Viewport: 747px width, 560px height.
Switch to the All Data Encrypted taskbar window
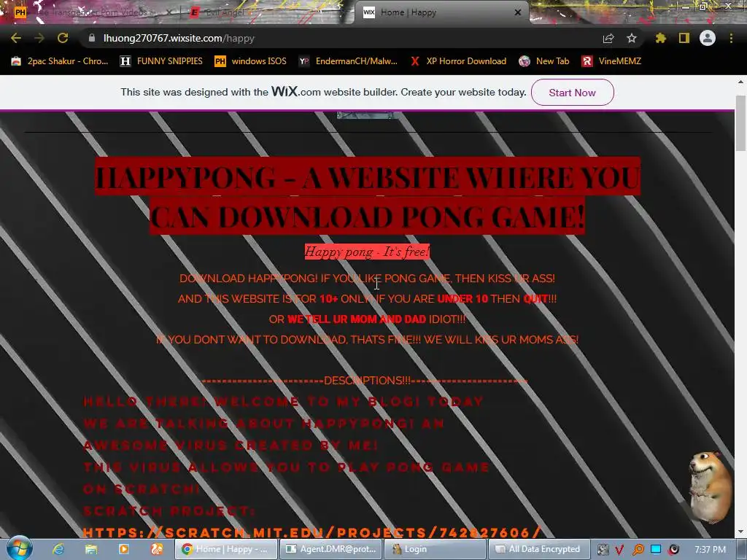[539, 549]
